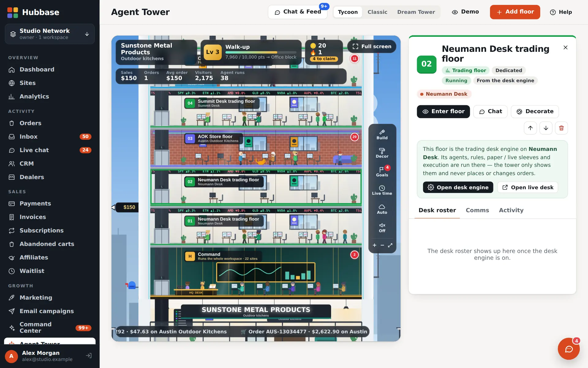This screenshot has height=368, width=588.
Task: Click Open desk engine button
Action: 458,187
